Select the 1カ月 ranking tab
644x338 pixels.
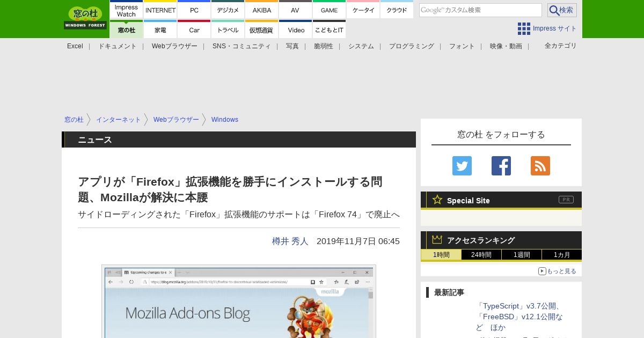[562, 255]
